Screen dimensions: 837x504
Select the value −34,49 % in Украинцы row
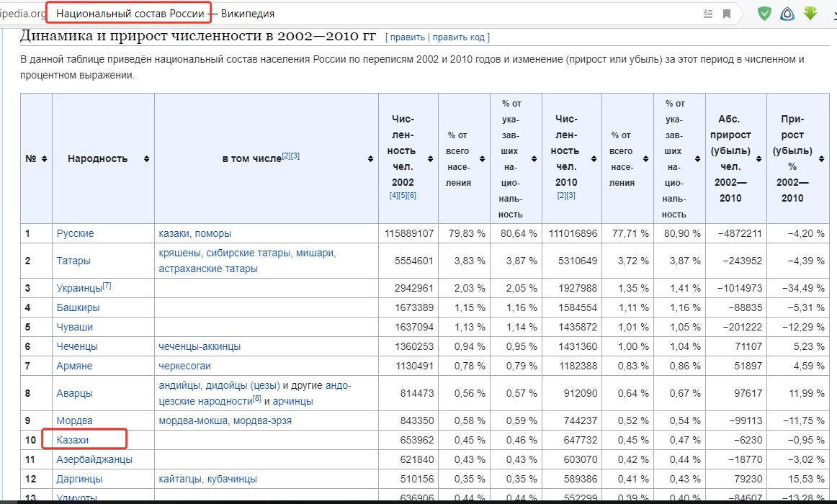[x=803, y=288]
